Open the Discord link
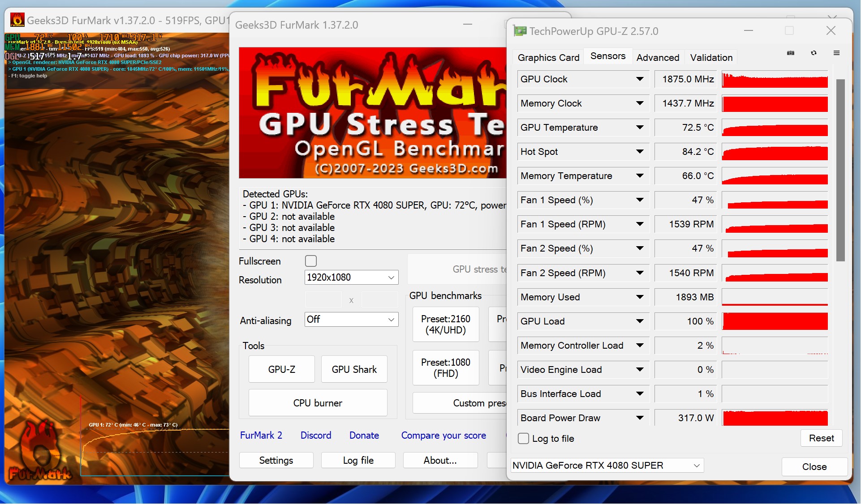 316,435
